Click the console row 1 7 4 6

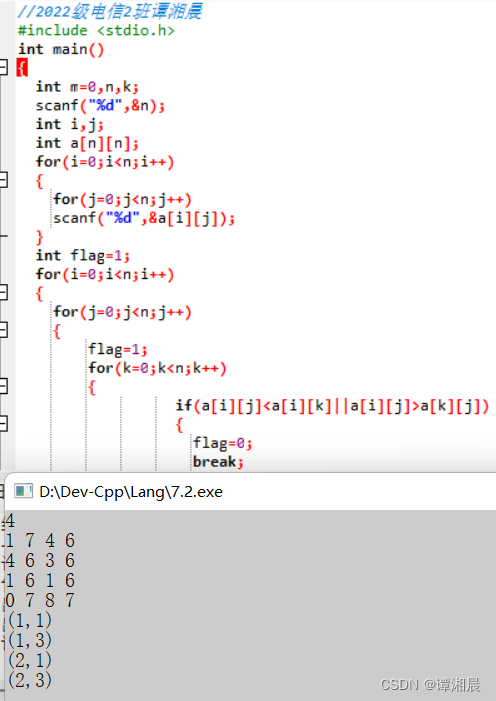click(40, 541)
